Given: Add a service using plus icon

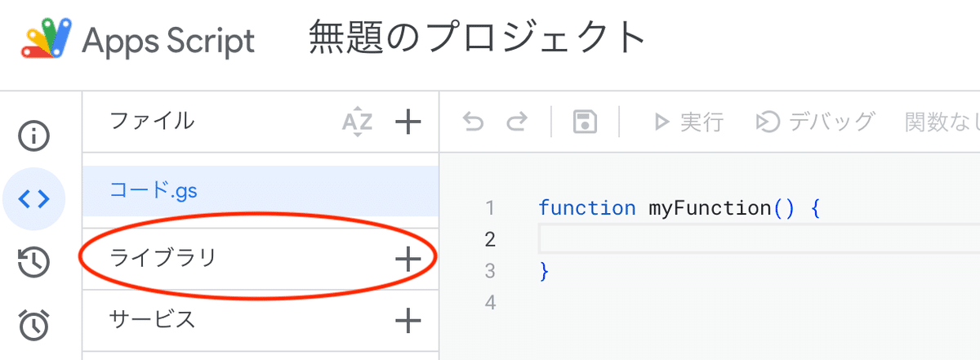Looking at the screenshot, I should coord(408,320).
